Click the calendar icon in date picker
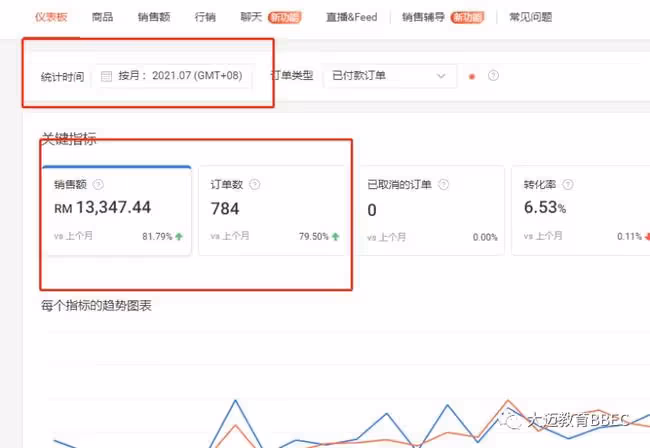Screen dimensions: 650x448 pyautogui.click(x=106, y=76)
